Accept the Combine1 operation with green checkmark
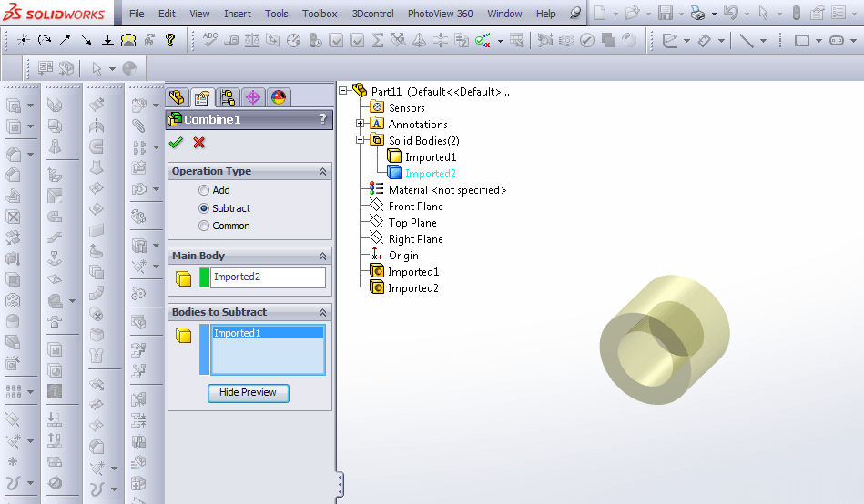 (176, 143)
